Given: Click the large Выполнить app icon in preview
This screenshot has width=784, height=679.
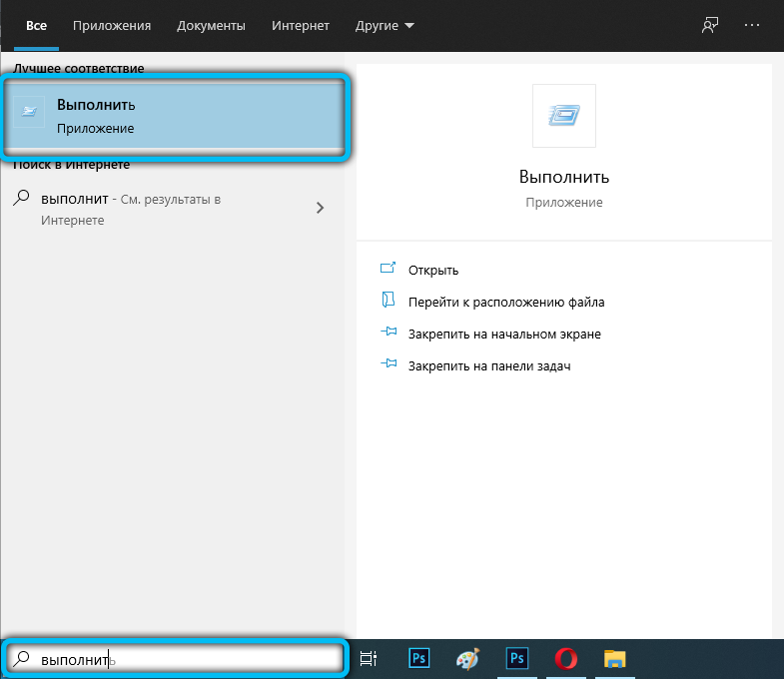Looking at the screenshot, I should (563, 116).
